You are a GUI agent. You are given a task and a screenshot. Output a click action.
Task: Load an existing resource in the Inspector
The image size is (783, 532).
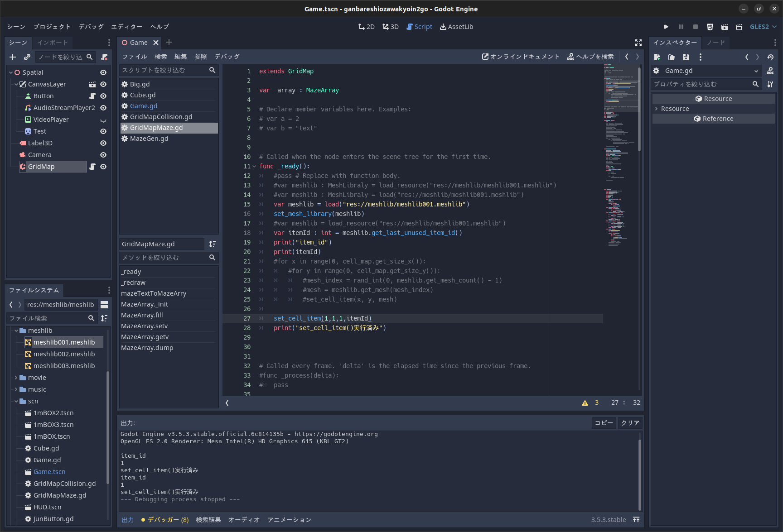(x=672, y=57)
